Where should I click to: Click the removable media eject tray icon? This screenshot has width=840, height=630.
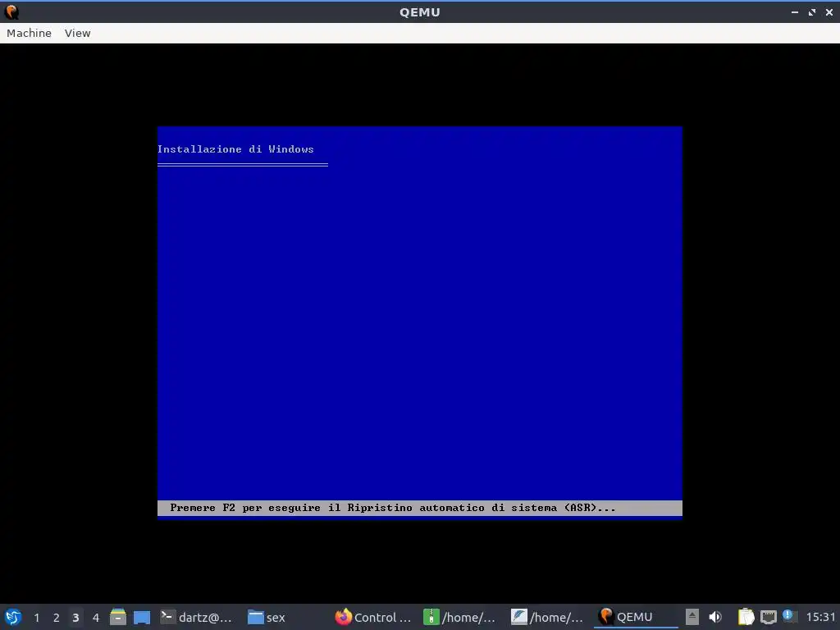(692, 617)
